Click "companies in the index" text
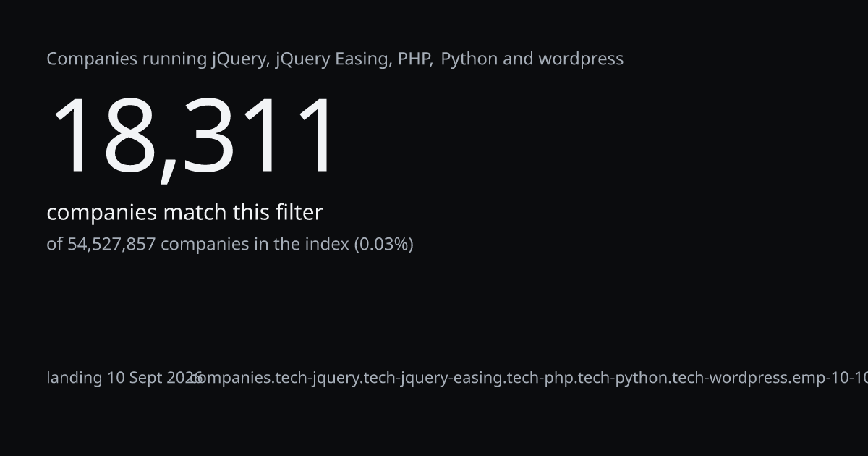This screenshot has width=868, height=456. click(x=255, y=244)
